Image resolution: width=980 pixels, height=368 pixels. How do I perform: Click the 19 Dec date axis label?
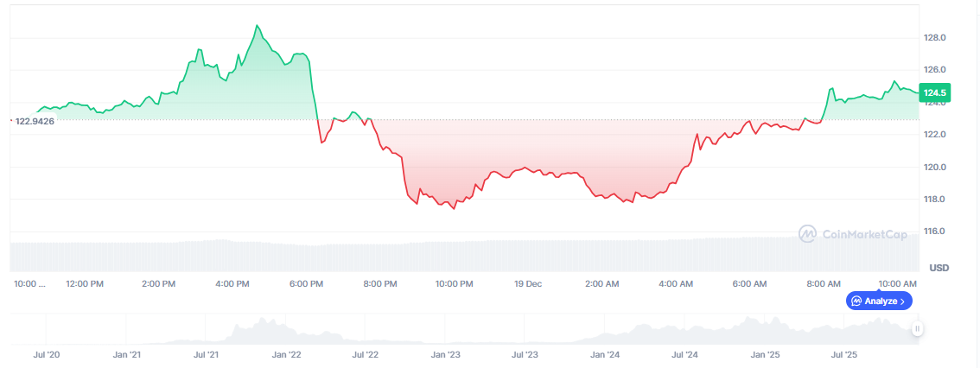pyautogui.click(x=528, y=283)
